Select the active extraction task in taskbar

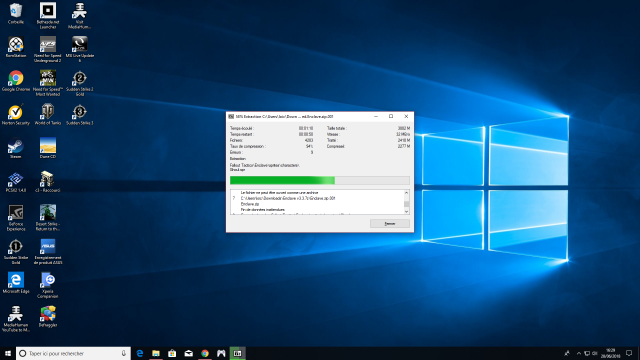pyautogui.click(x=238, y=353)
